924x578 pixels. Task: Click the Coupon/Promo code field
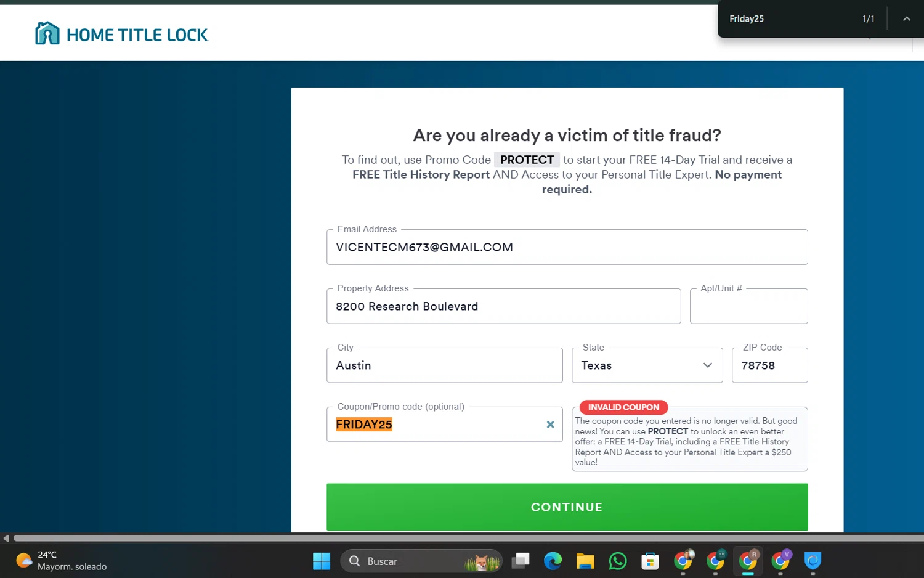coord(444,425)
